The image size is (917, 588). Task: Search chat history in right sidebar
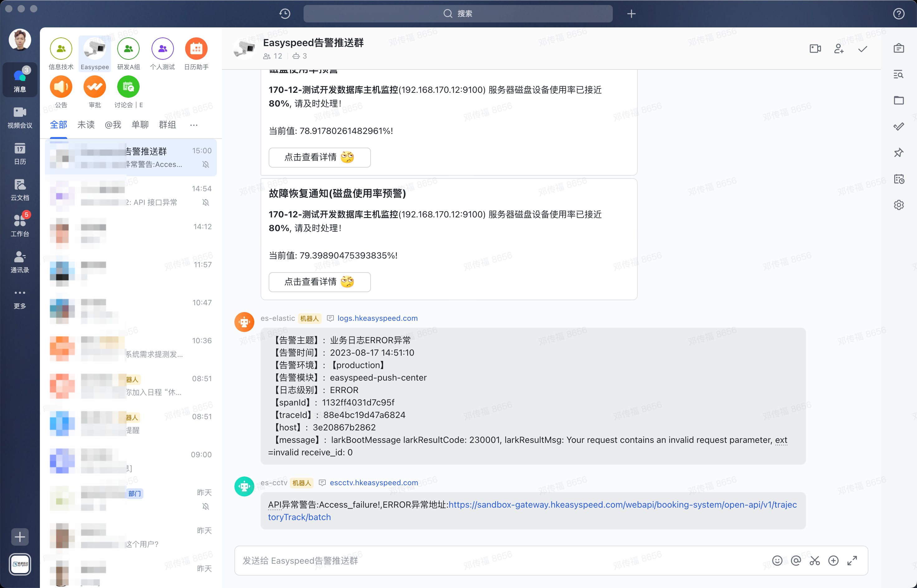(x=899, y=74)
